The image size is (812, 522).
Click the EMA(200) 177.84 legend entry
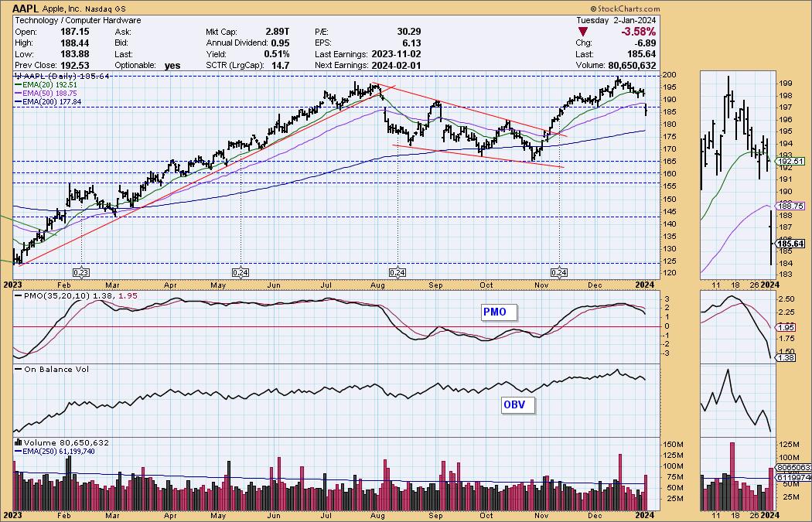pos(48,102)
